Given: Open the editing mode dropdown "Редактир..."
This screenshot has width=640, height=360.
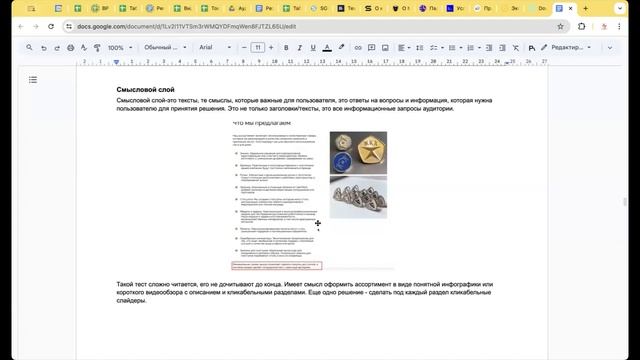Looking at the screenshot, I should (x=566, y=48).
